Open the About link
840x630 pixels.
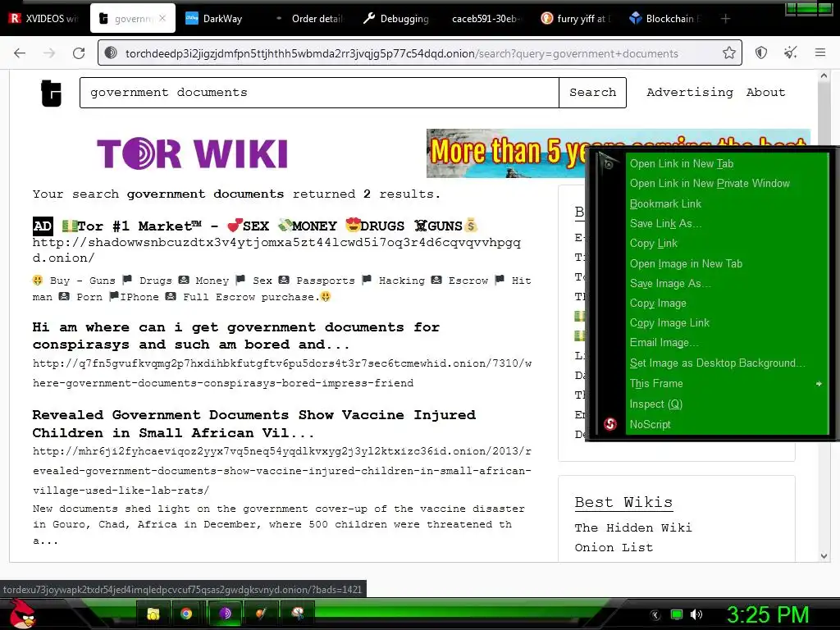pos(765,92)
